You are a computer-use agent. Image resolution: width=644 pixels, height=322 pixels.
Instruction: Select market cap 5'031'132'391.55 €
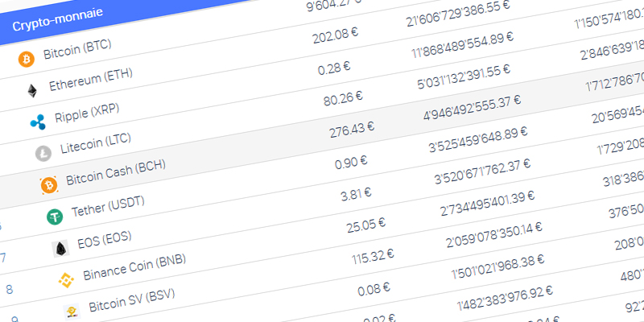464,78
